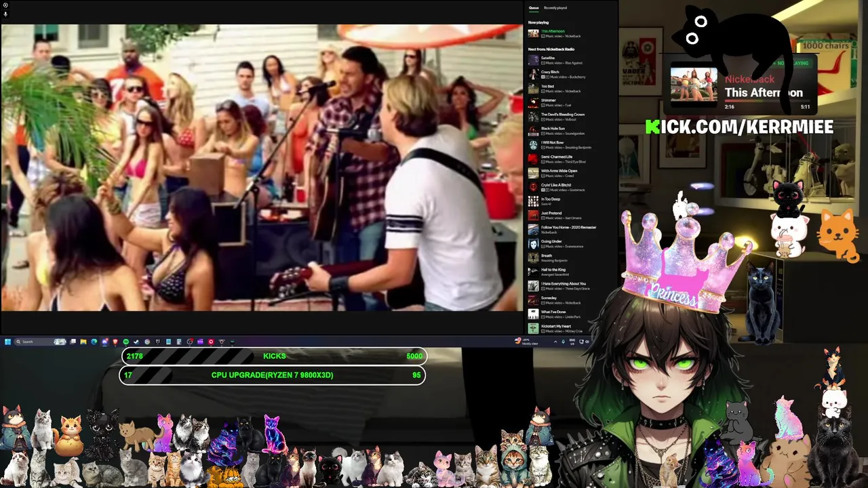The height and width of the screenshot is (488, 868).
Task: Play In Too Deep by Sum 41
Action: tap(572, 201)
